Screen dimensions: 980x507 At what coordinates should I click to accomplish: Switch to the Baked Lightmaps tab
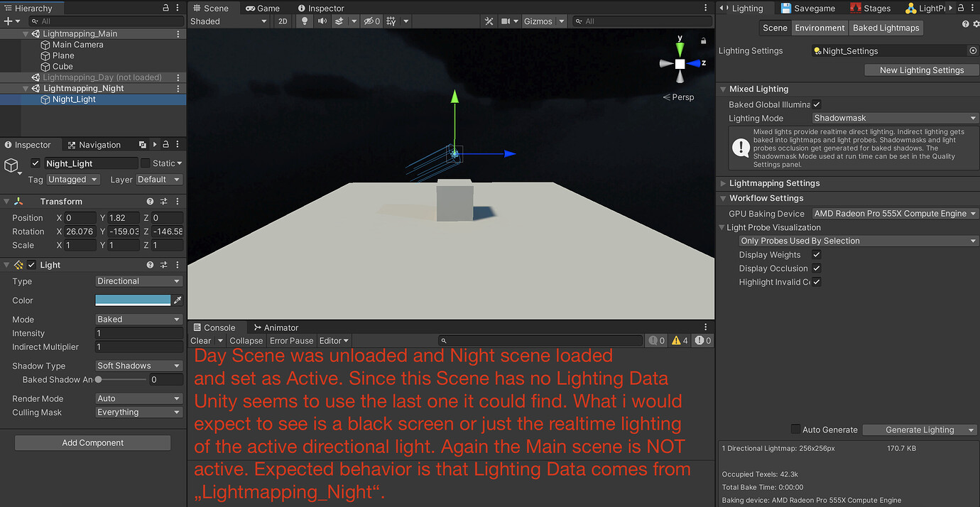[x=886, y=28]
